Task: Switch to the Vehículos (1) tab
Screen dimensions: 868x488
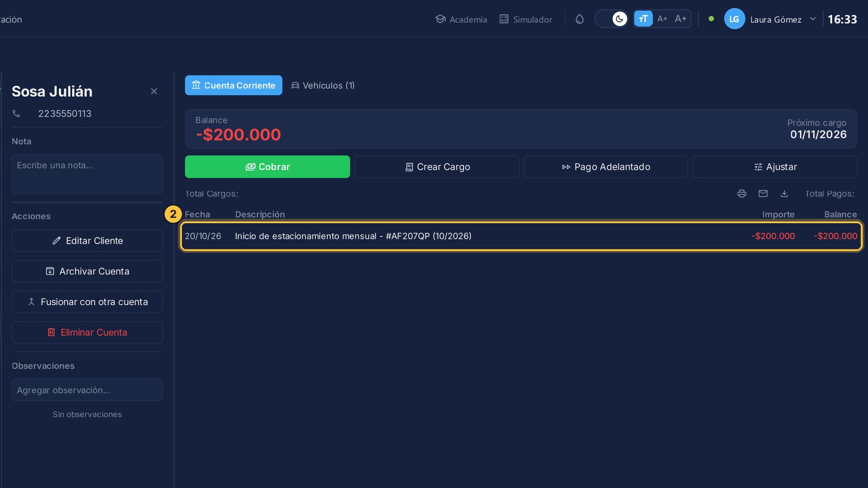Action: (323, 85)
